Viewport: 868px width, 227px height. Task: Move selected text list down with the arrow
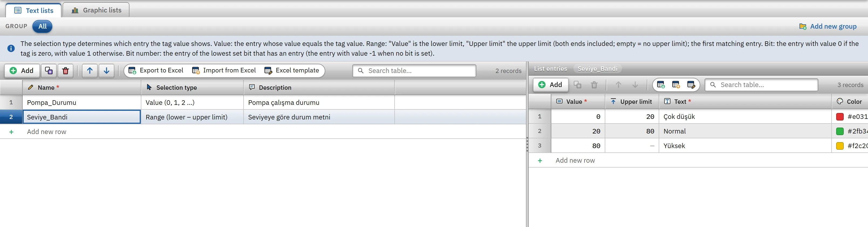point(107,71)
